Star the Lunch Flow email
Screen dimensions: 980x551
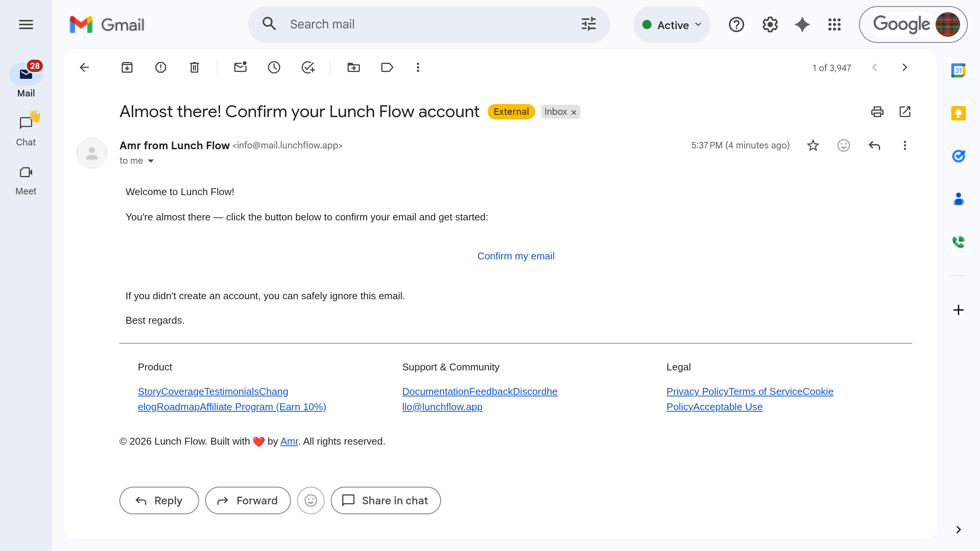[x=813, y=145]
